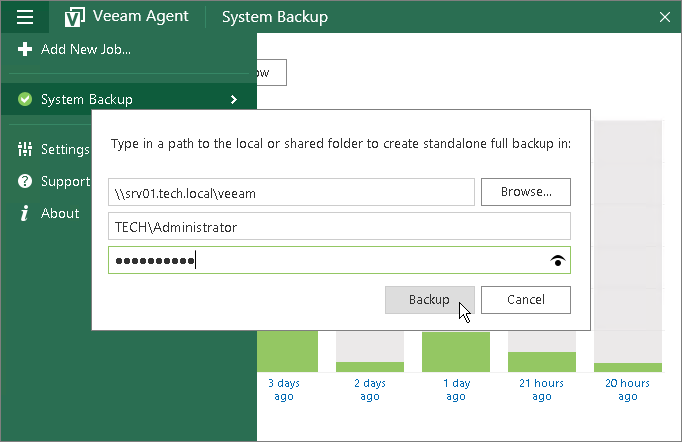Select the 3 days ago backup bar
682x442 pixels.
point(288,352)
